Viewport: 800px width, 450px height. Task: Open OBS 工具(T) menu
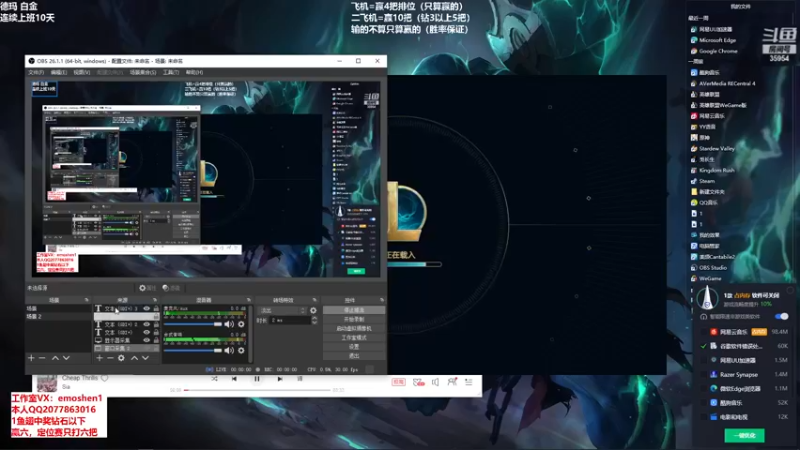coord(171,72)
